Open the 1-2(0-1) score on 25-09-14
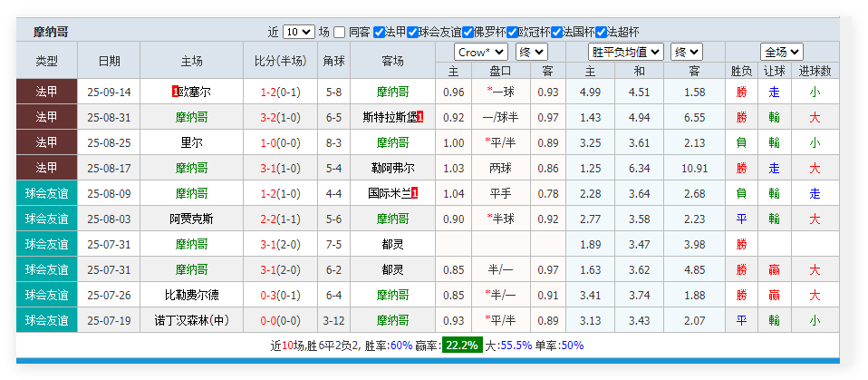 tap(281, 92)
